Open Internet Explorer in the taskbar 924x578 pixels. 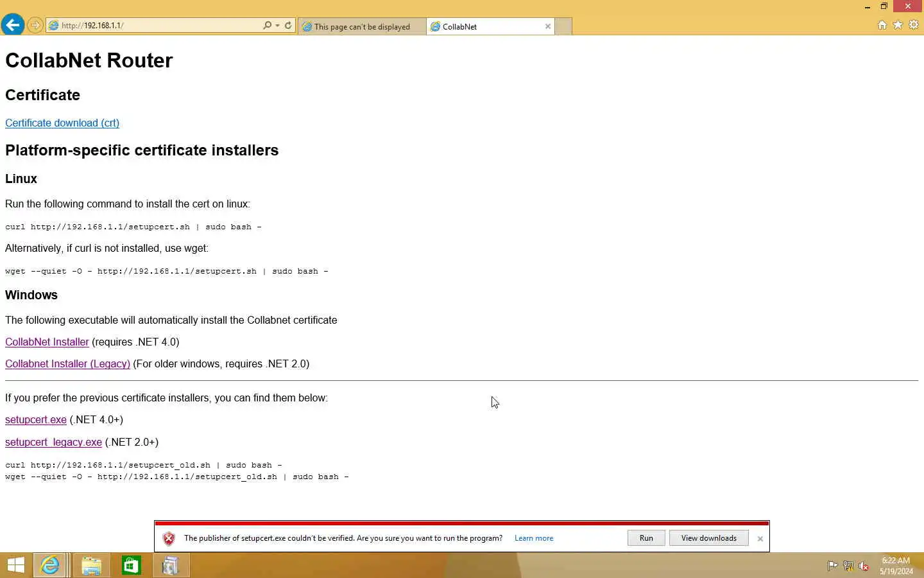[50, 565]
